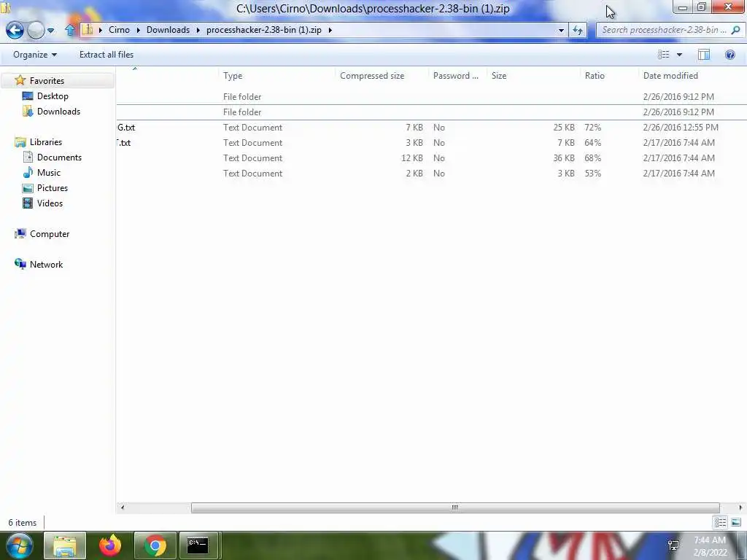Click the Forward navigation arrow

36,31
